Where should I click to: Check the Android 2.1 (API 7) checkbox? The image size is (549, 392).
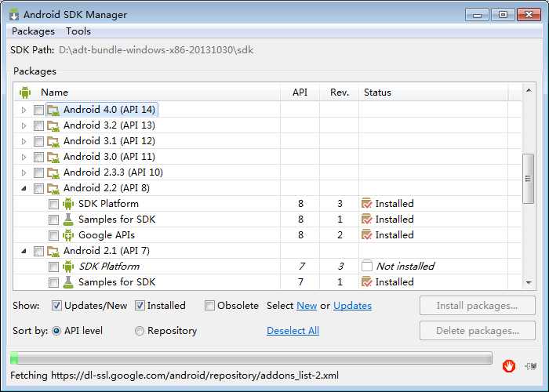tap(38, 252)
